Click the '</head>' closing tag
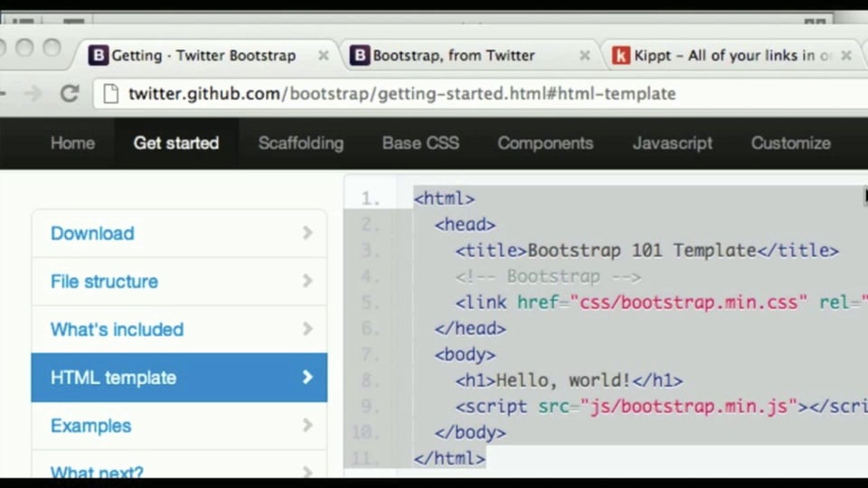 click(470, 329)
